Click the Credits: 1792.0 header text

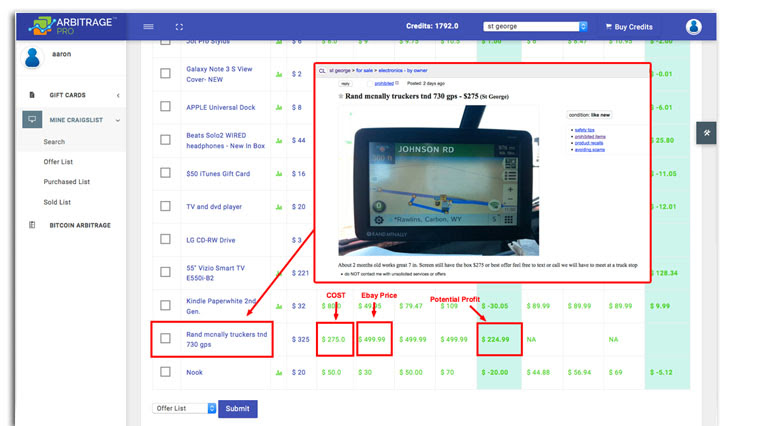(x=432, y=26)
